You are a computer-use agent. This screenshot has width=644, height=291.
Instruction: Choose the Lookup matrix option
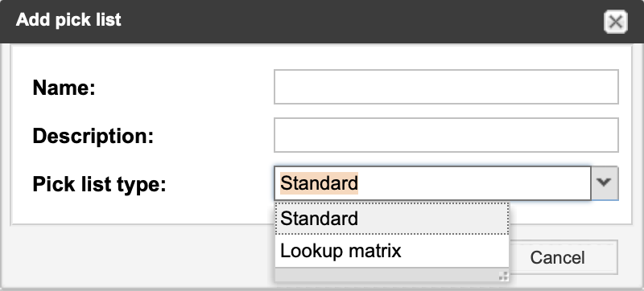[392, 251]
